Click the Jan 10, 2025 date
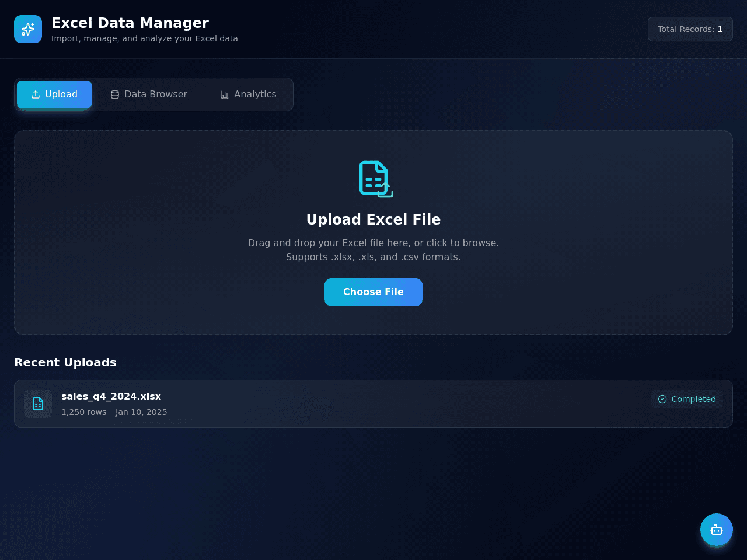This screenshot has width=747, height=560. click(x=141, y=412)
